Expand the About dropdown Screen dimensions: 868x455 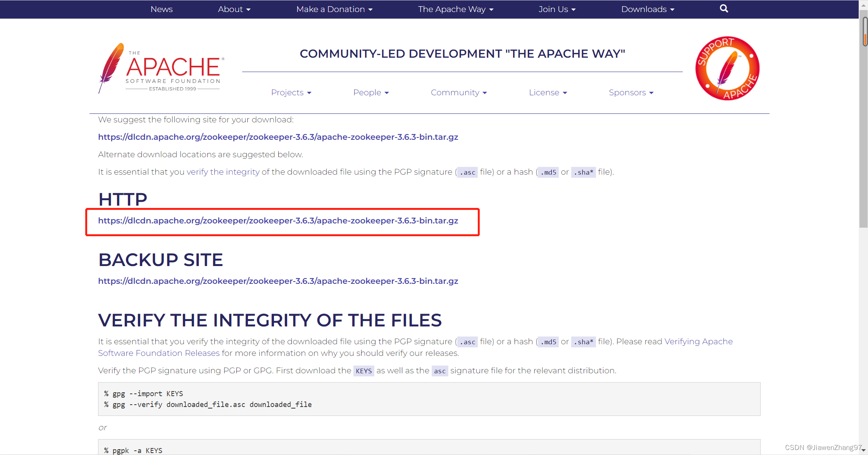tap(234, 9)
